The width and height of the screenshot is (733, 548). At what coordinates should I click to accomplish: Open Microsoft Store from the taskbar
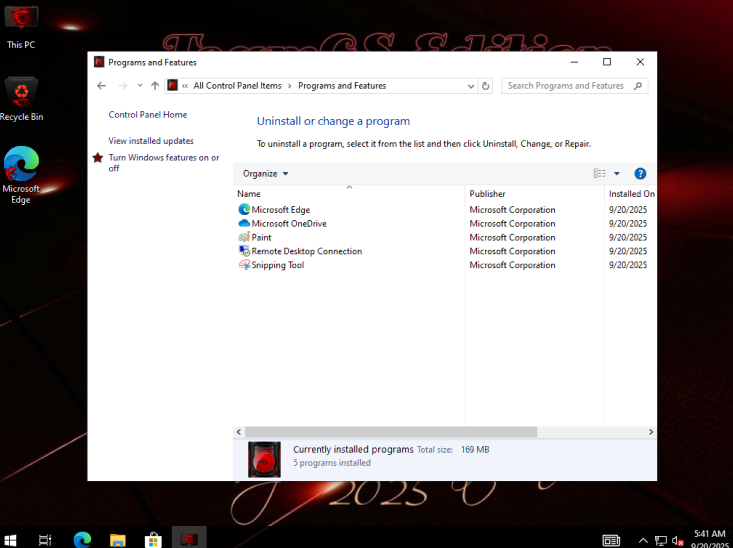click(153, 540)
